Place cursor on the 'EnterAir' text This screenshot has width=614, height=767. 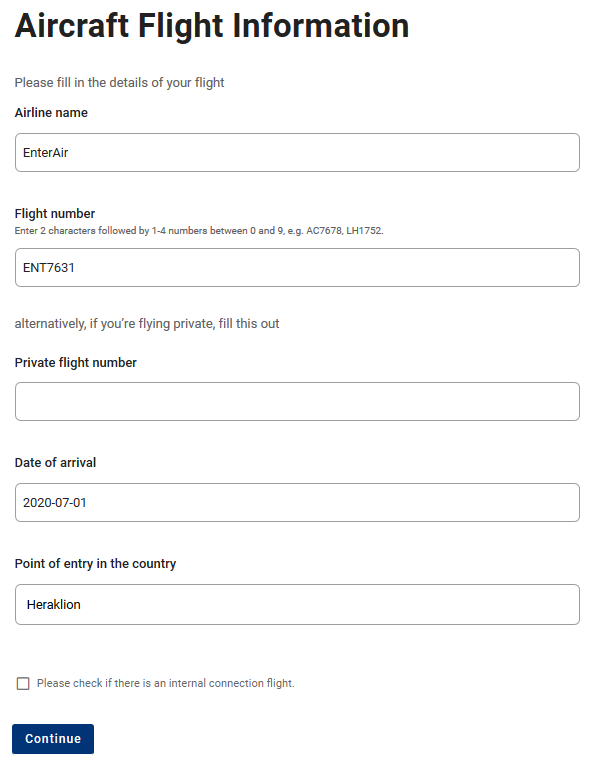(45, 153)
